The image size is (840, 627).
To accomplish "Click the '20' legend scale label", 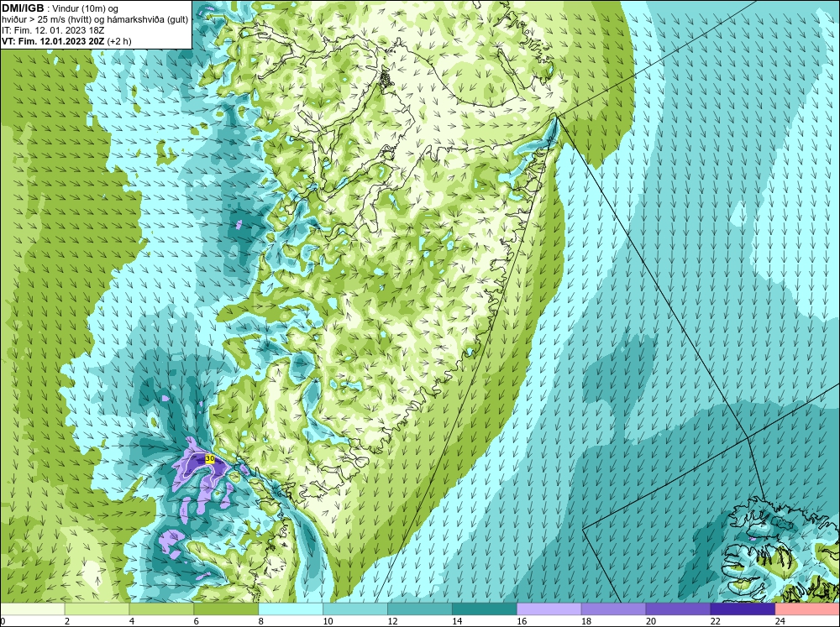I will (x=651, y=621).
